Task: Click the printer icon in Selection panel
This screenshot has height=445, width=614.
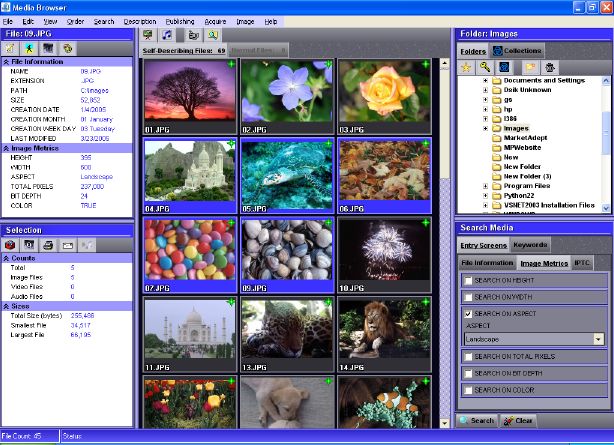Action: point(48,244)
